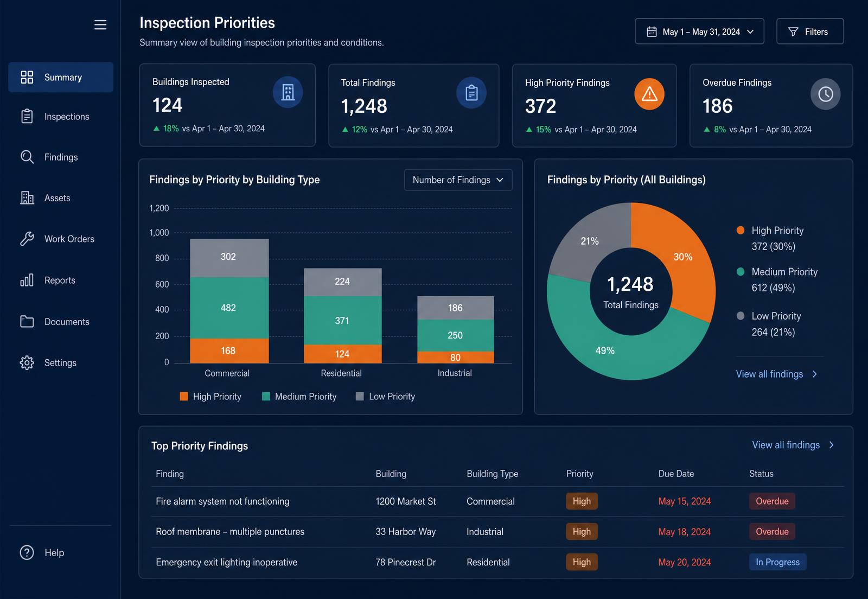This screenshot has width=868, height=599.
Task: Click the Residential medium priority segment 371
Action: coord(342,321)
